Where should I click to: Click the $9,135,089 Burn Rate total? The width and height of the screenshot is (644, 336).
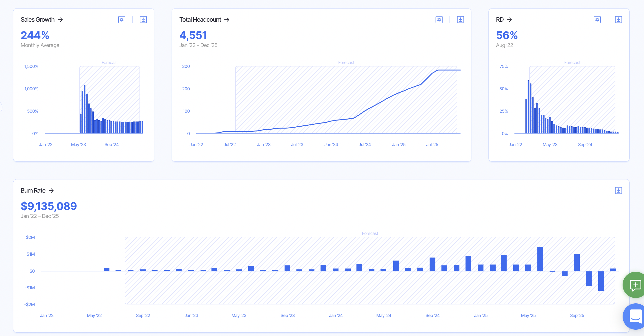(49, 206)
